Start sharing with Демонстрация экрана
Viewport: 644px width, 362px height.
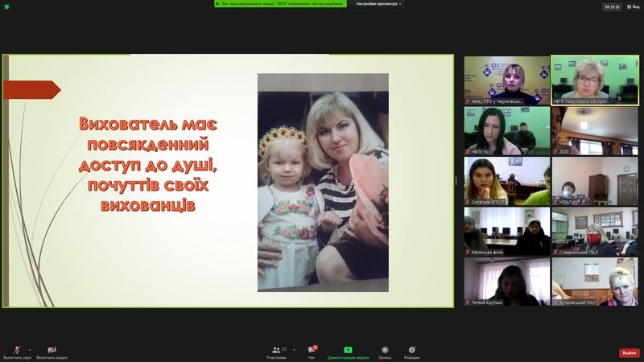[348, 351]
